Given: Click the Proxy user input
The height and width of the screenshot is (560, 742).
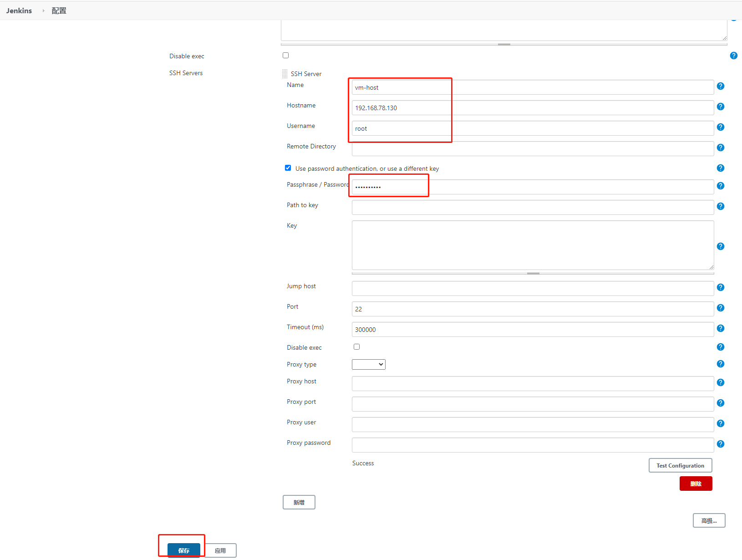Looking at the screenshot, I should (533, 425).
